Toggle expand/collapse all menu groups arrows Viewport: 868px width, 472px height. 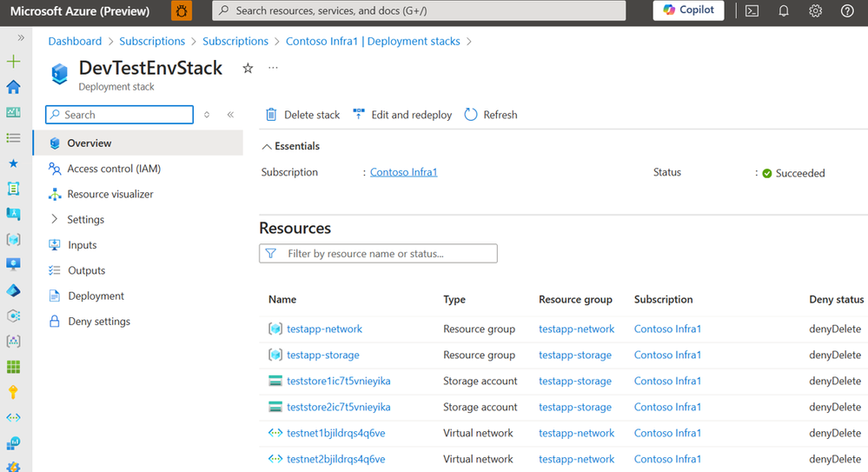coord(207,115)
